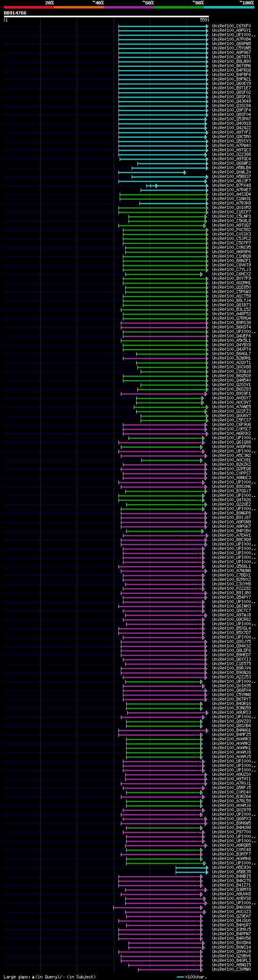This screenshot has height=980, width=258.
Task: Click the cyan ~100% identity legend segment
Action: (229, 7)
